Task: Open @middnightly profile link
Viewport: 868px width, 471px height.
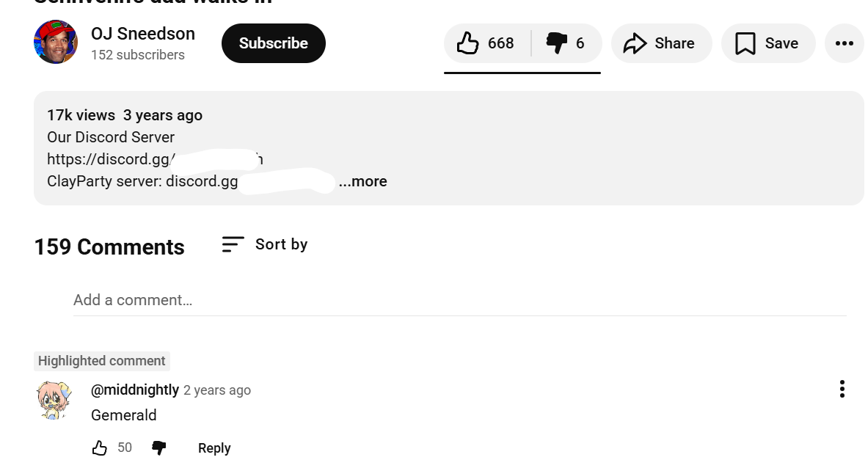Action: (135, 390)
